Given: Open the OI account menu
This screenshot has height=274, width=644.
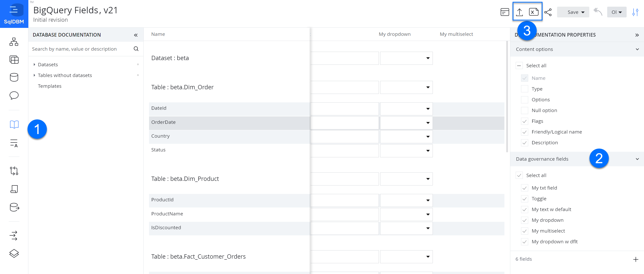Looking at the screenshot, I should pyautogui.click(x=617, y=12).
